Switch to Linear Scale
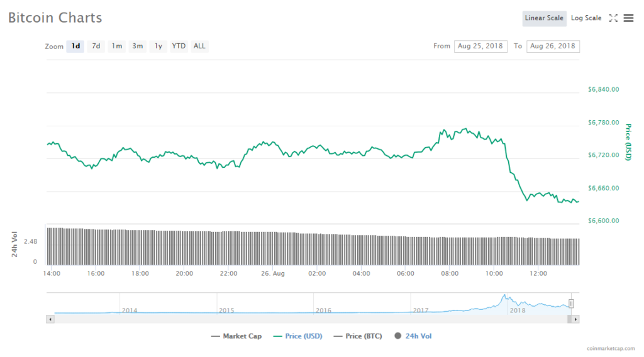Image resolution: width=644 pixels, height=357 pixels. tap(544, 18)
